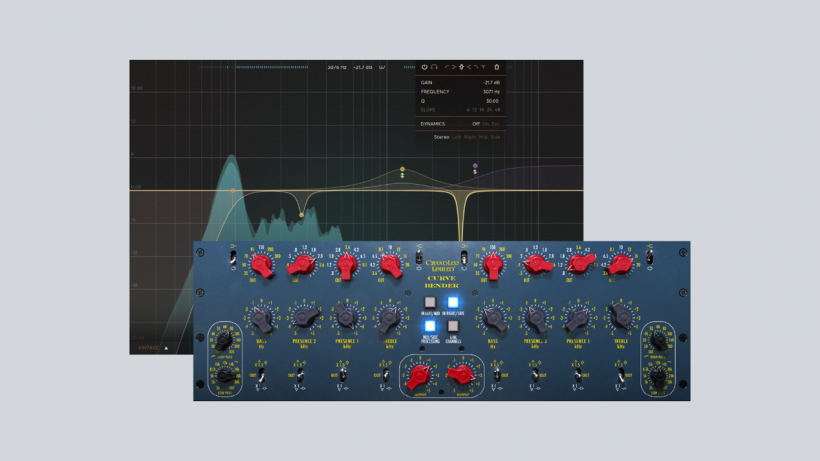Image resolution: width=820 pixels, height=461 pixels.
Task: Click right channel TREBLE gain knob
Action: coord(621,317)
